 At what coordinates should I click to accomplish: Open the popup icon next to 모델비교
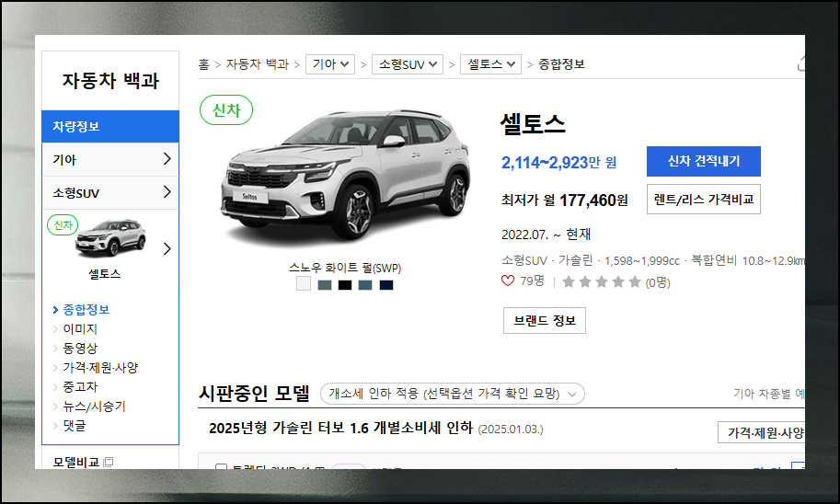109,462
